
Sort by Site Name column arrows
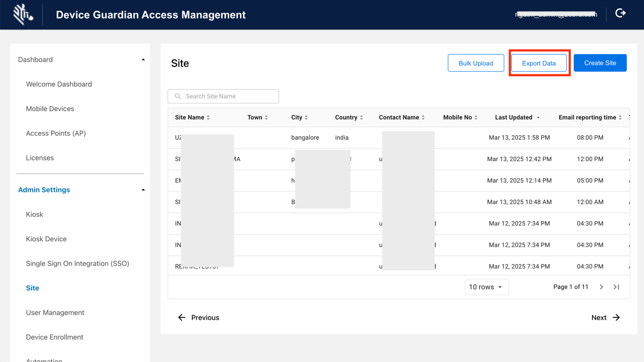coord(208,118)
